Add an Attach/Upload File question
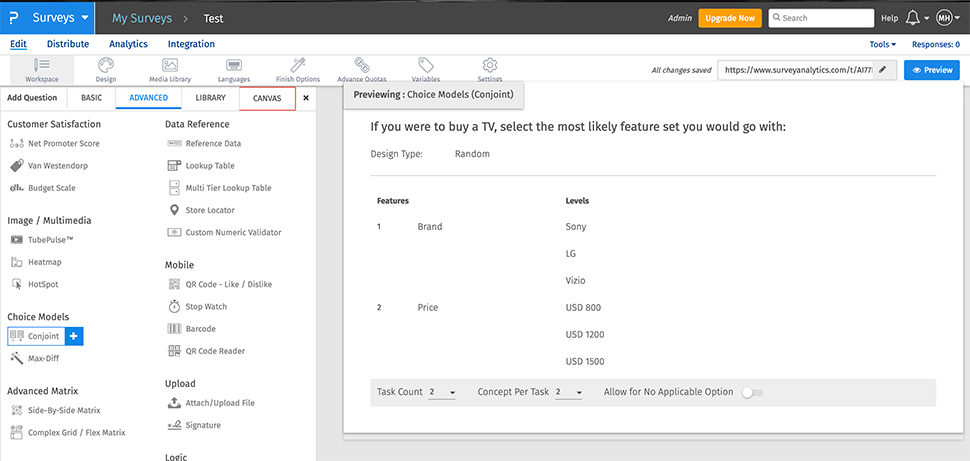The image size is (970, 461). coord(211,403)
